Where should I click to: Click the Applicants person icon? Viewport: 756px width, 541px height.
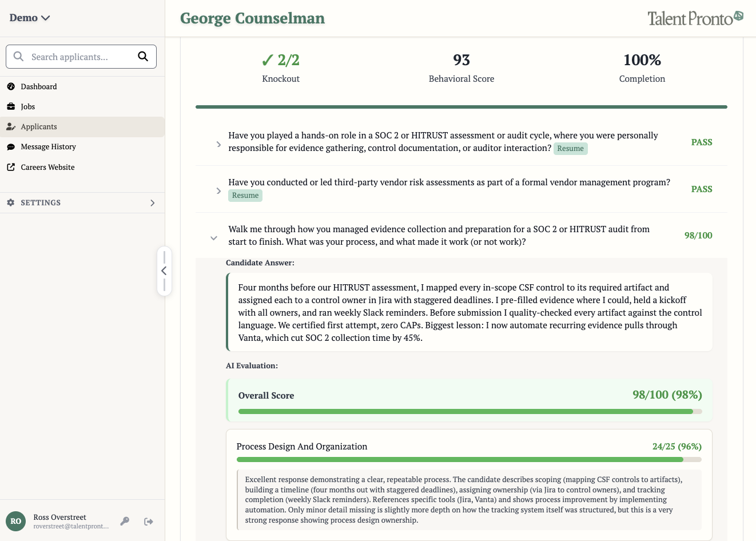11,126
